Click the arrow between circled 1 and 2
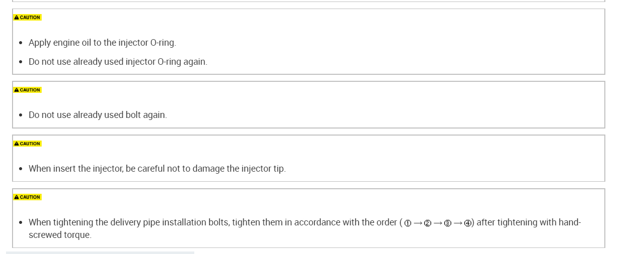The image size is (644, 254). (x=418, y=223)
